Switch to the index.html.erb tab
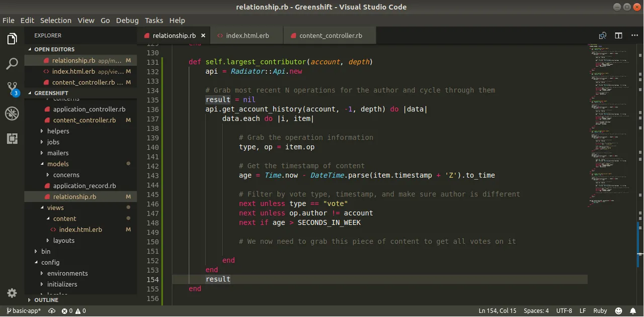This screenshot has width=644, height=317. 247,36
